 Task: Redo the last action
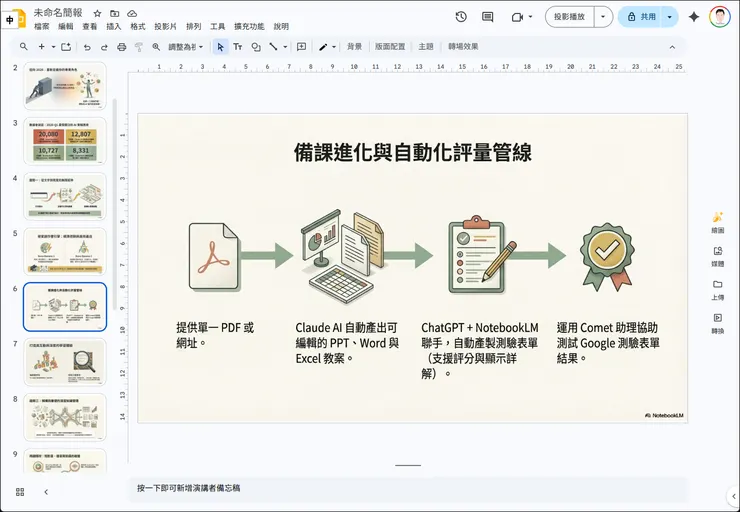pyautogui.click(x=104, y=47)
